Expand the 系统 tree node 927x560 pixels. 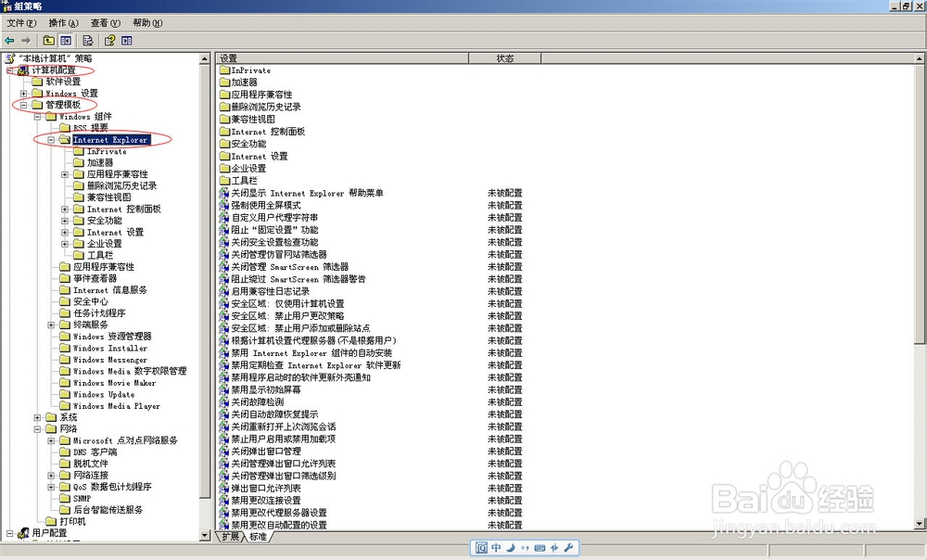37,417
